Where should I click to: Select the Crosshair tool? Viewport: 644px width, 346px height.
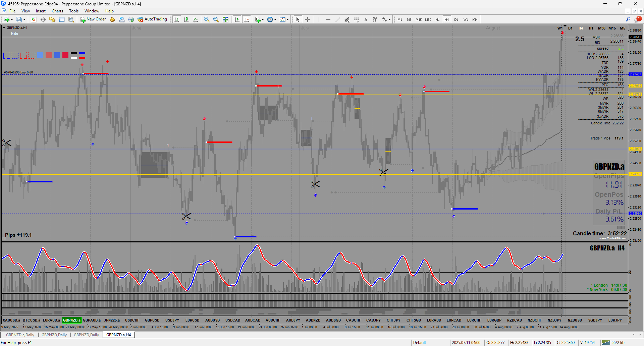click(307, 19)
